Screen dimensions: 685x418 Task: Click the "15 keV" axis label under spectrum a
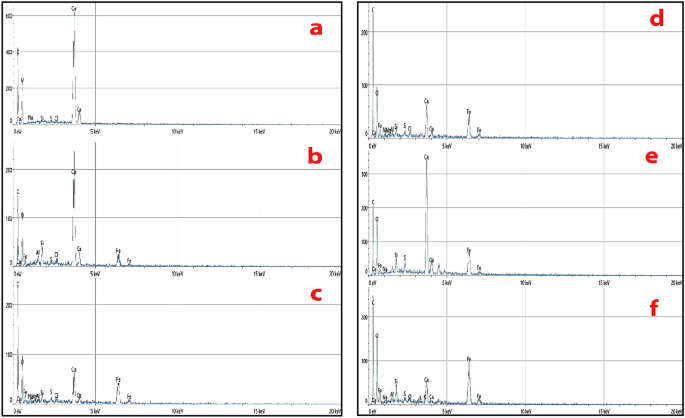259,131
